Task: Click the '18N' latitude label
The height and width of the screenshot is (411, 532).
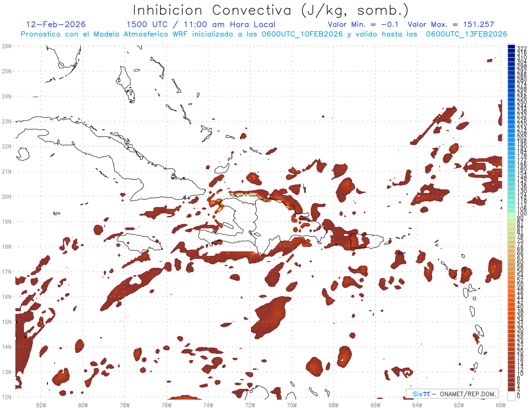Action: [7, 247]
